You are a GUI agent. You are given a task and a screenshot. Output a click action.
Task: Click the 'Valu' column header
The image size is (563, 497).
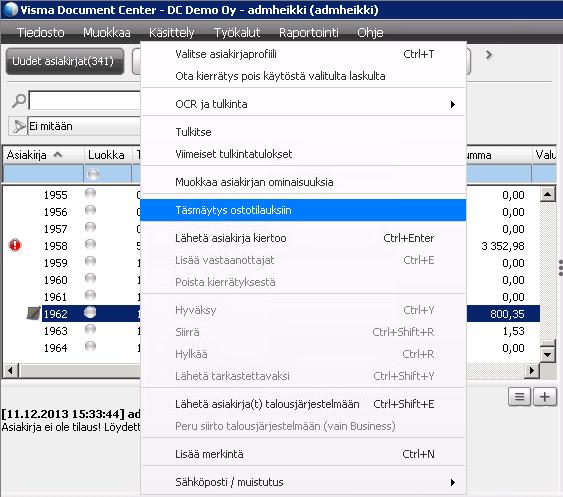coord(545,155)
